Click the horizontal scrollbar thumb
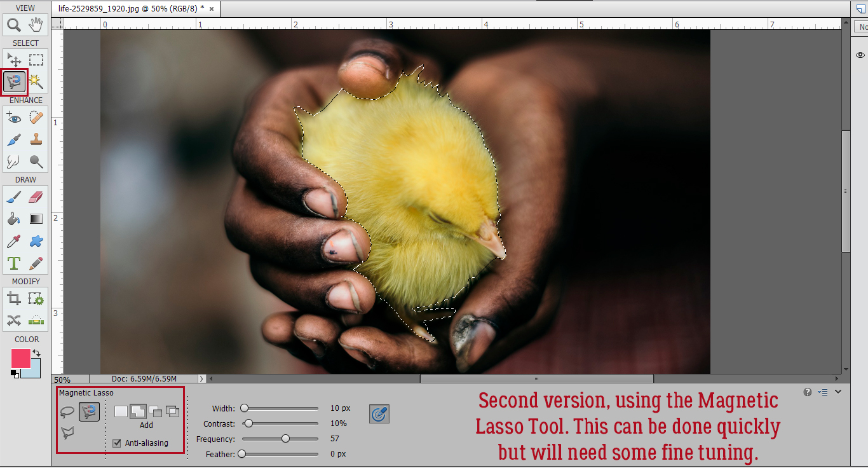Viewport: 868px width, 468px height. pos(536,378)
